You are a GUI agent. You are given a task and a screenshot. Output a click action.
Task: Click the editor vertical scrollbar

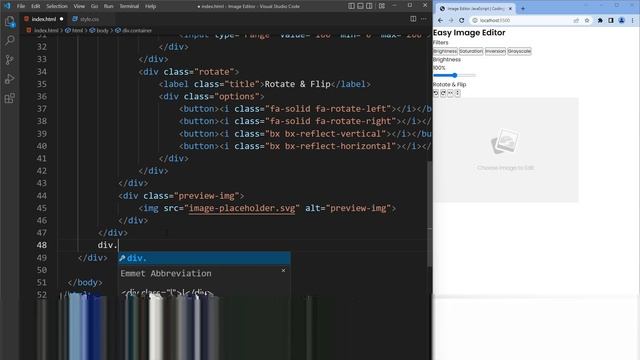pos(429,213)
